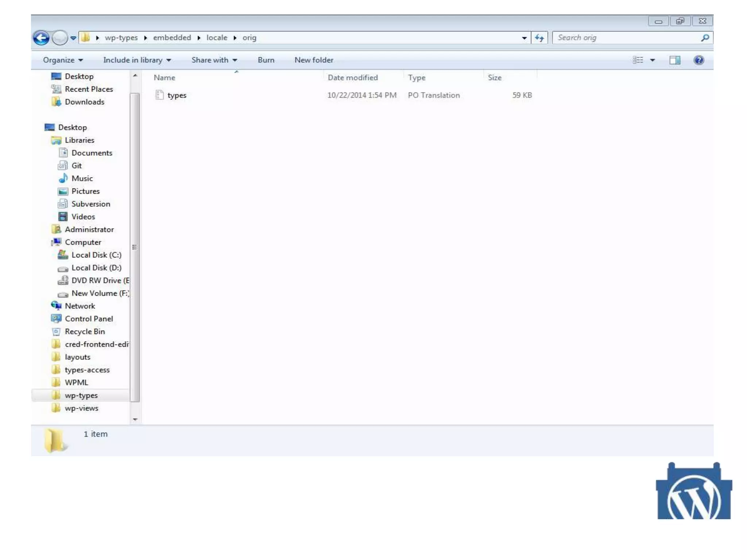This screenshot has height=560, width=747.
Task: Click the blue Back navigation arrow
Action: (x=41, y=38)
